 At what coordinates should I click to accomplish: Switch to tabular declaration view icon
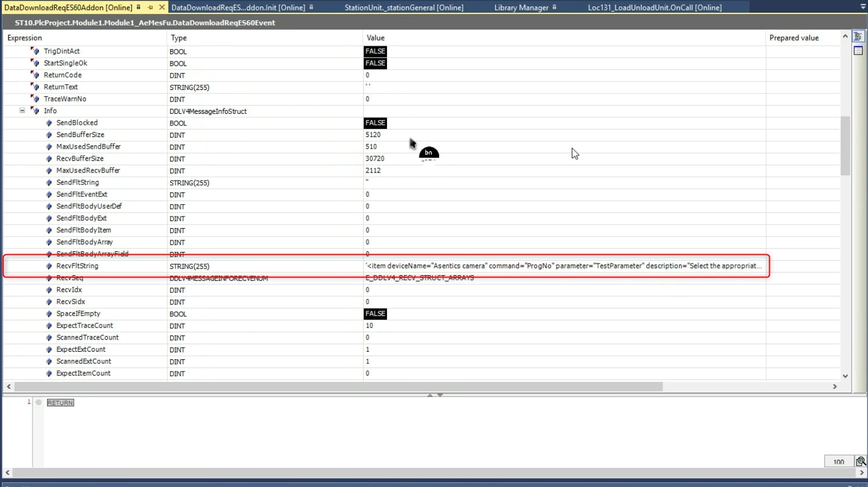(858, 51)
